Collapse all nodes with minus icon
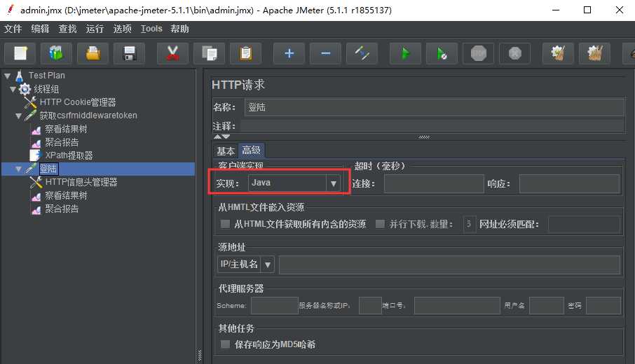The height and width of the screenshot is (364, 635). pos(326,53)
